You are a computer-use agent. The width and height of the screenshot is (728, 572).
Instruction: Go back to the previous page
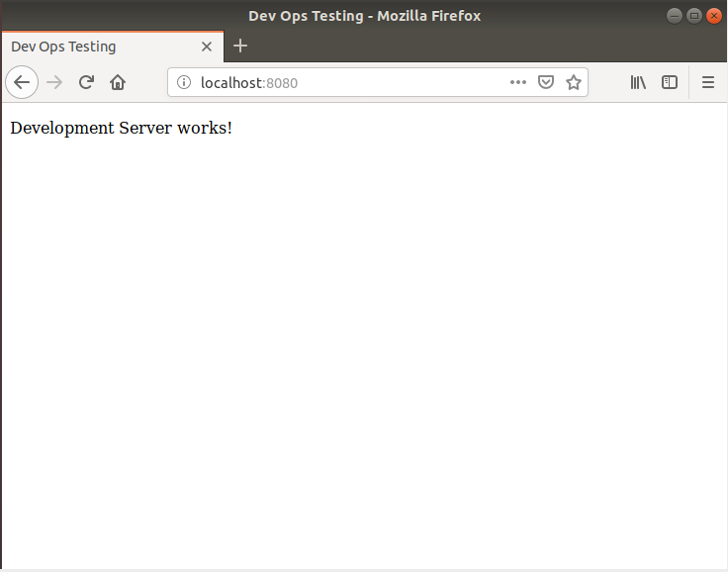coord(22,83)
